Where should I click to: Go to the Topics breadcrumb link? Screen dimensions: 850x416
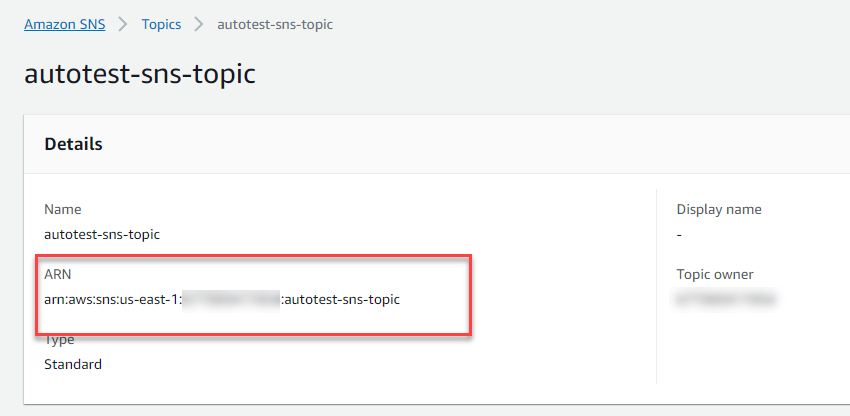[161, 24]
